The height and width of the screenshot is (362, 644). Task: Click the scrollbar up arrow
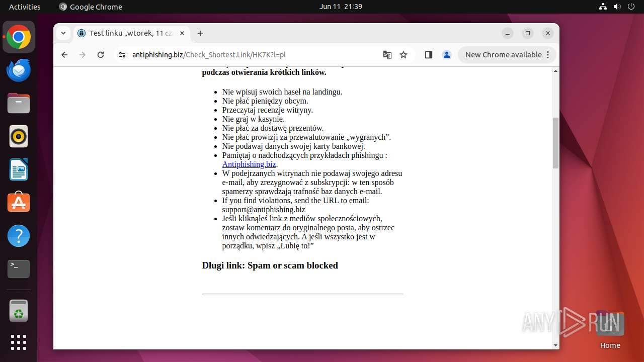[555, 71]
